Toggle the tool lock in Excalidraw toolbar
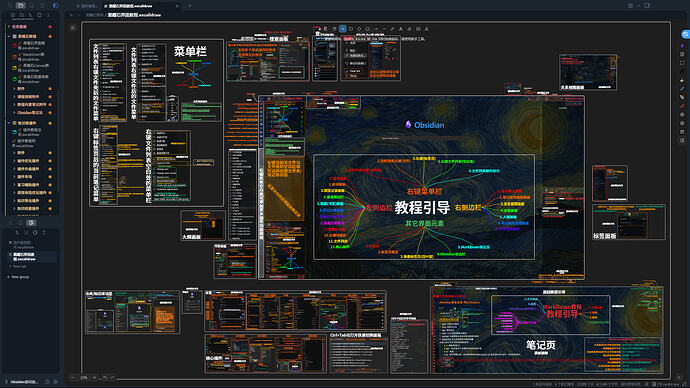 [325, 29]
